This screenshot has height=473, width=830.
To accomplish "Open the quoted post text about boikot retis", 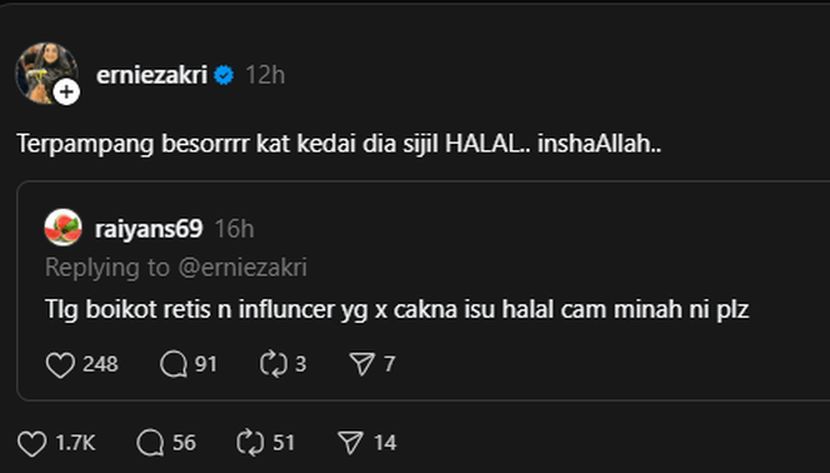I will 397,310.
